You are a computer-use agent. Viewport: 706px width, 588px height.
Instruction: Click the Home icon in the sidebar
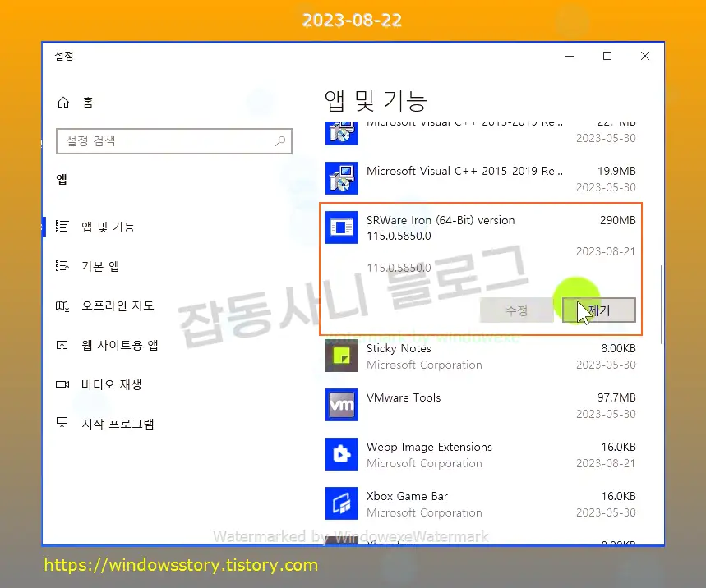tap(63, 103)
